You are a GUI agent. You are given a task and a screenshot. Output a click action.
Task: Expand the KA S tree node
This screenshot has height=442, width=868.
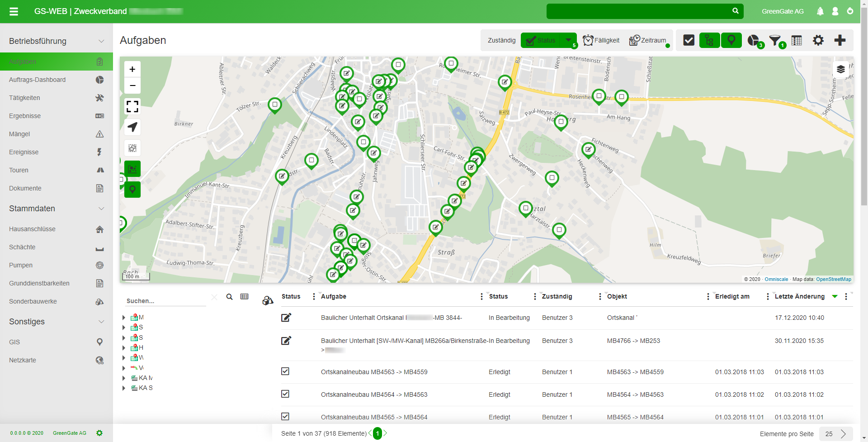point(124,388)
